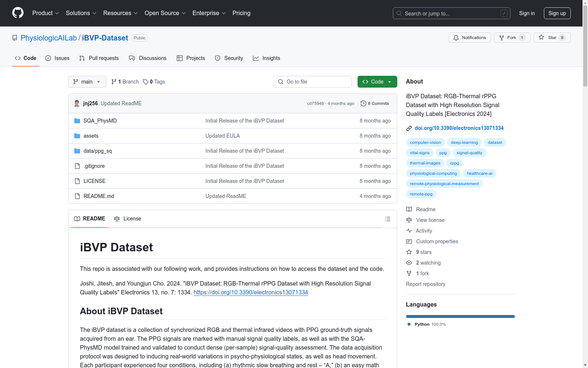Click the eye icon beside watching
Viewport: 588px width, 368px height.
coord(409,263)
